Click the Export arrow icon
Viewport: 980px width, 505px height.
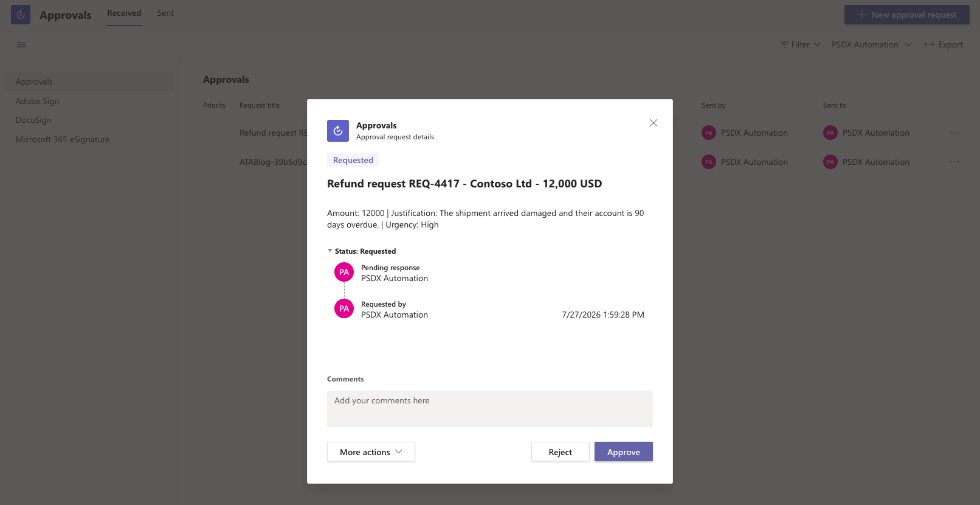[x=930, y=44]
